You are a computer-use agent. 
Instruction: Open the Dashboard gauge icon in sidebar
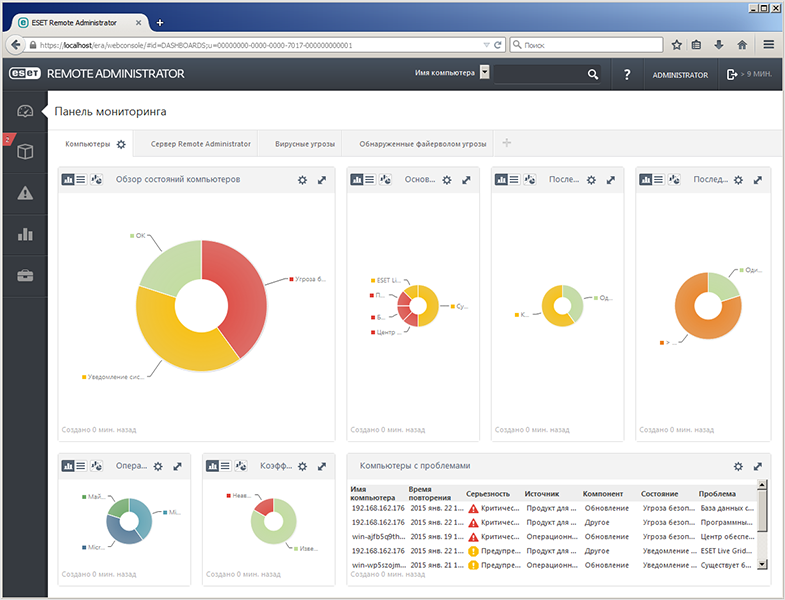click(25, 111)
